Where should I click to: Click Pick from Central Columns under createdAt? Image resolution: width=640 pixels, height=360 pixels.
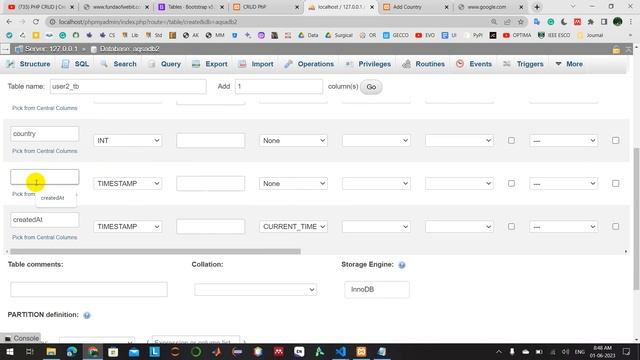(44, 237)
